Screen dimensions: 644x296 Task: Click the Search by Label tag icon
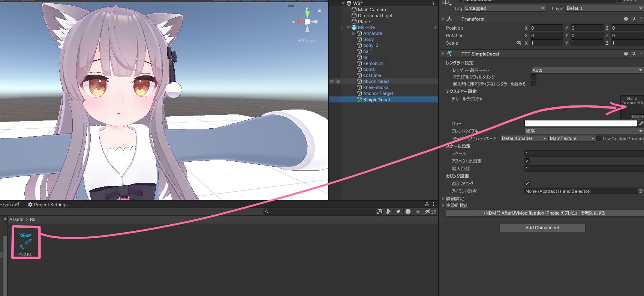[398, 212]
